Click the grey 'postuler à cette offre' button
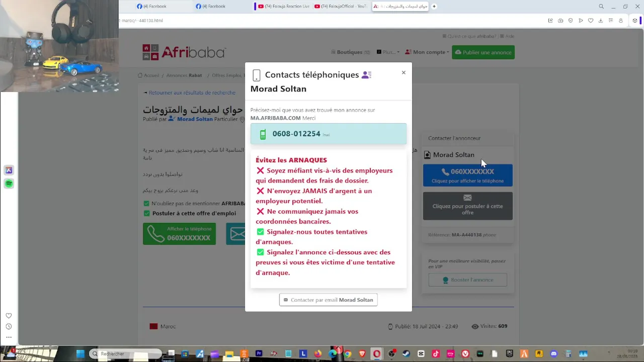644x362 pixels. 468,206
